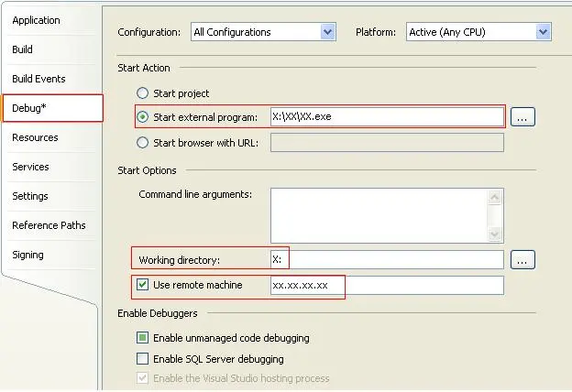
Task: Disable unmanaged code debugging
Action: [142, 338]
